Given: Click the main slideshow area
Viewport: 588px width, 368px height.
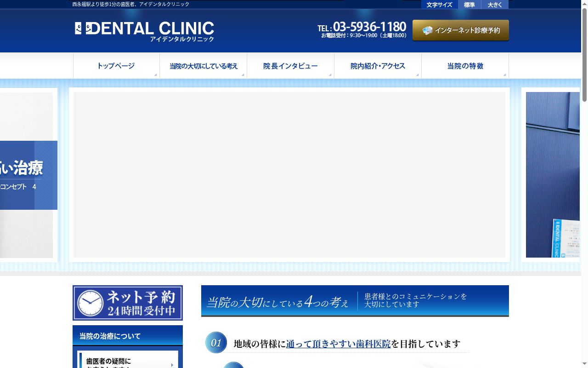Looking at the screenshot, I should point(289,175).
